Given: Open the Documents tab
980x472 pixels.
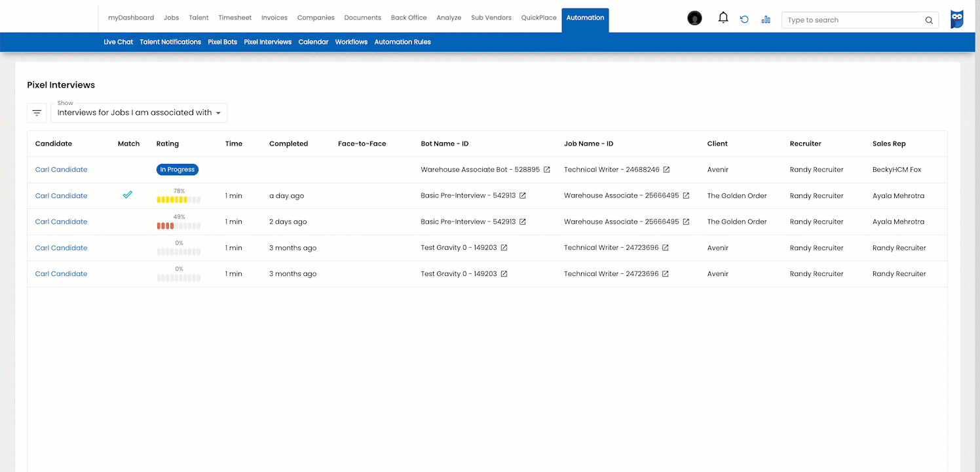Looking at the screenshot, I should click(363, 18).
